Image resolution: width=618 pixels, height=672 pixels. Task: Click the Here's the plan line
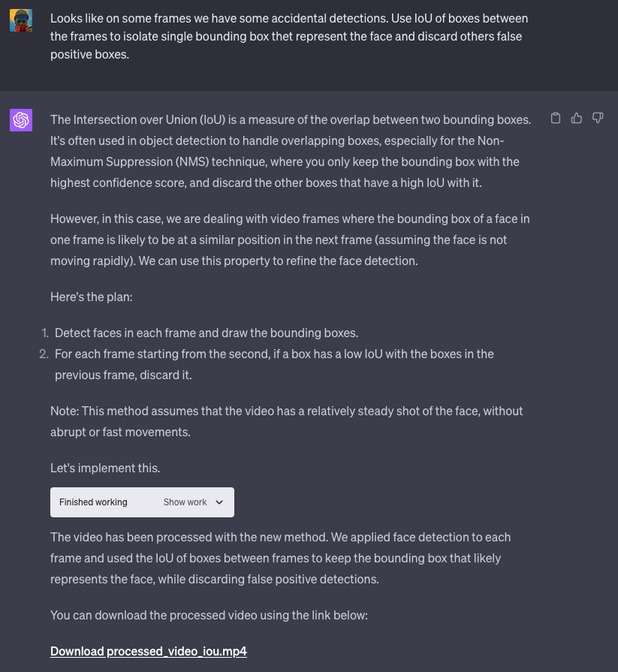91,297
